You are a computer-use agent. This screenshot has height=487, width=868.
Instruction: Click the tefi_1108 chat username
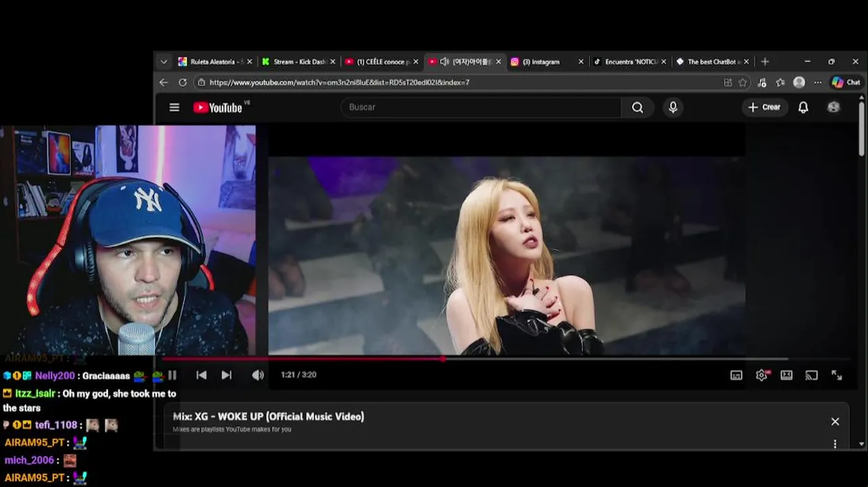pos(56,425)
